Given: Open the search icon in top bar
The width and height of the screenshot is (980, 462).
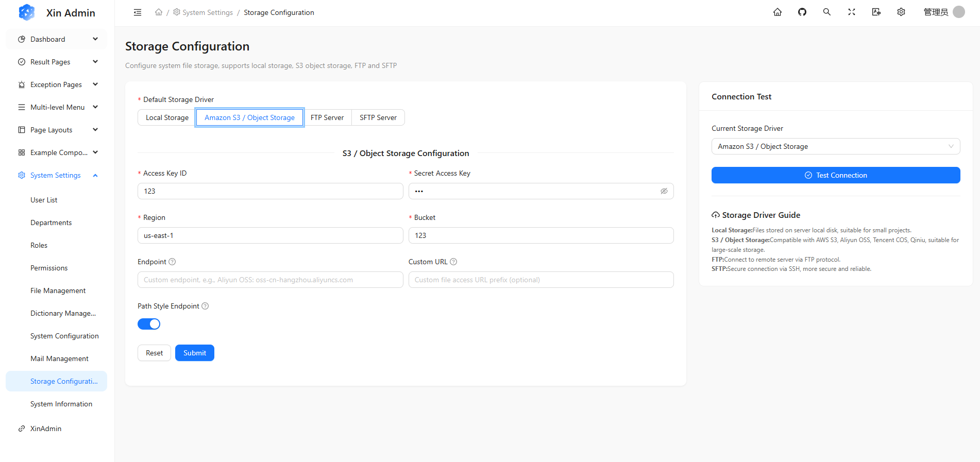Looking at the screenshot, I should click(827, 12).
